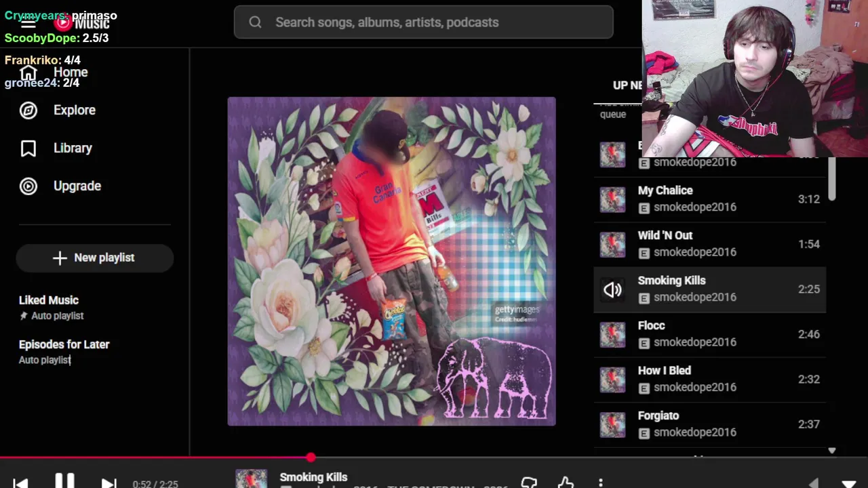
Task: Click explicit badge on How I Bled row
Action: (644, 388)
